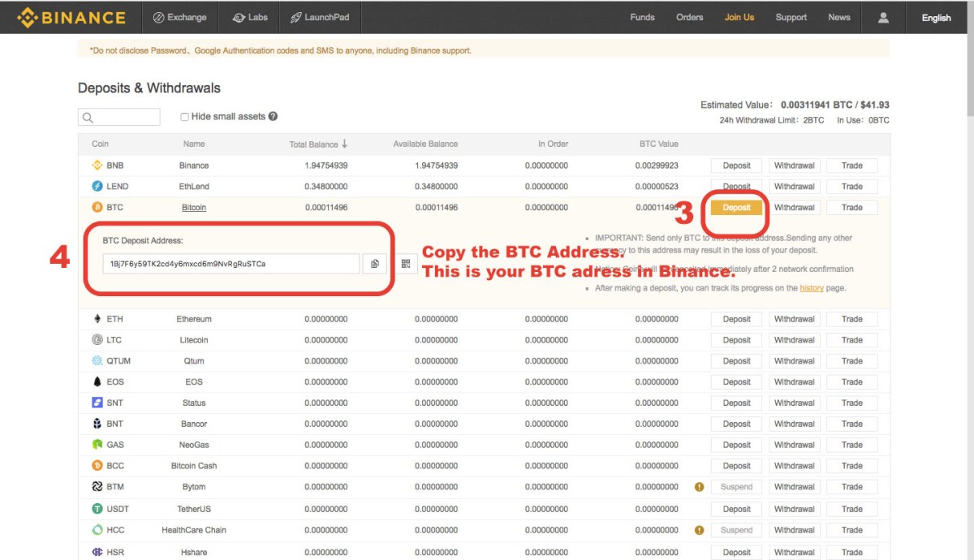Click Withdrawal for BTC
Viewport: 974px width, 560px height.
(x=794, y=207)
